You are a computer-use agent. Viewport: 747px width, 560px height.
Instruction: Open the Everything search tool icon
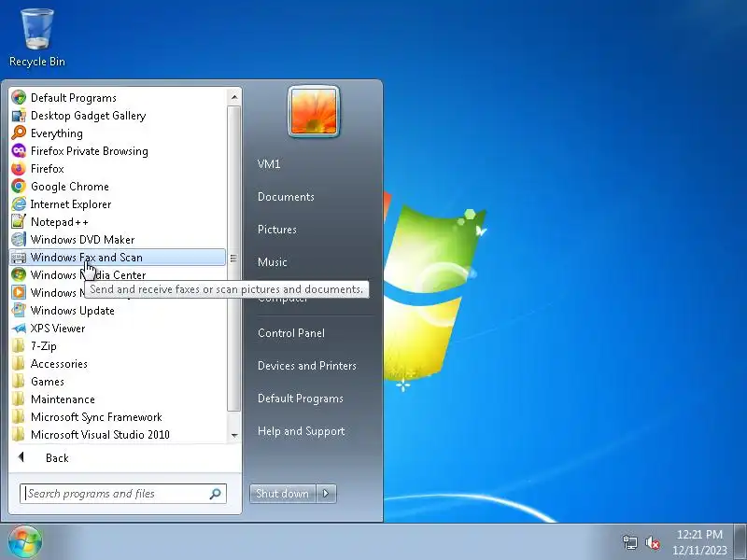tap(19, 133)
